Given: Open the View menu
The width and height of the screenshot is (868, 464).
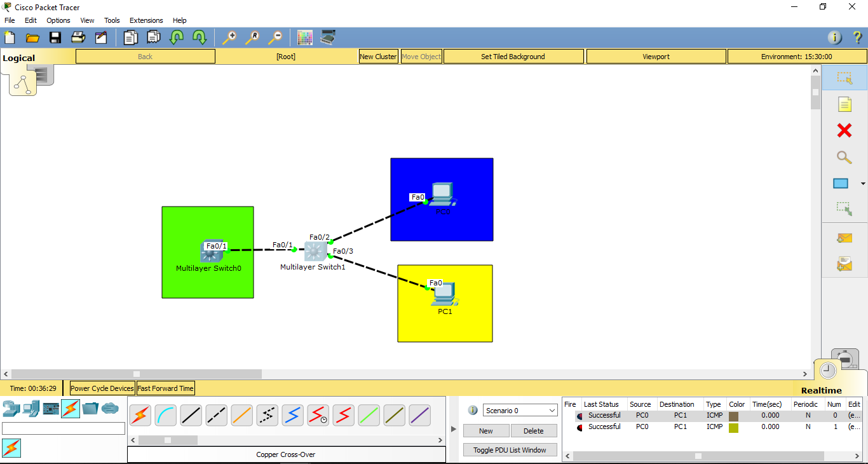Looking at the screenshot, I should (x=87, y=20).
